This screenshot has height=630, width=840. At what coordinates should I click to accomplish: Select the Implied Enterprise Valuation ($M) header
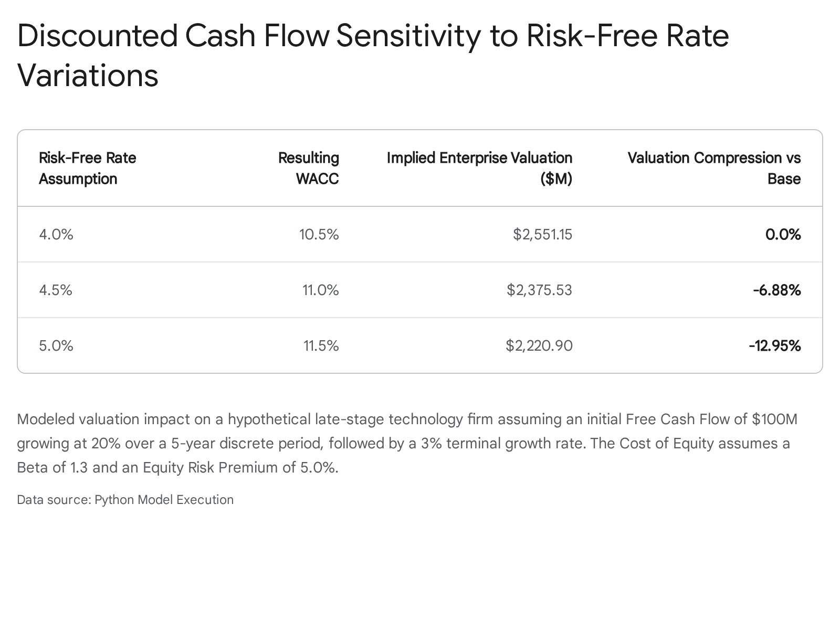coord(479,168)
